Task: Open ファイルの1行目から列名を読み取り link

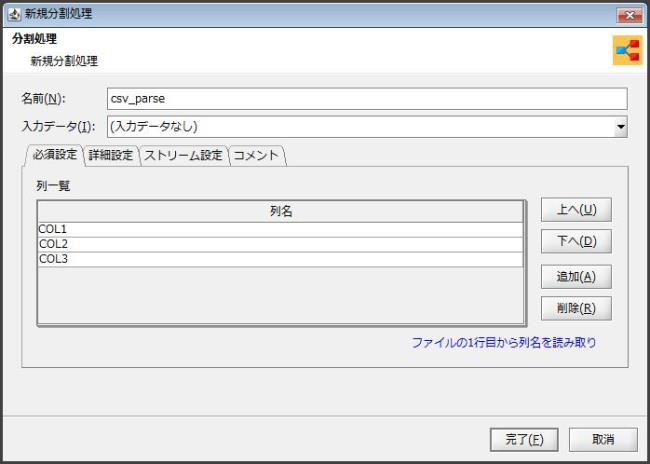Action: pos(504,342)
